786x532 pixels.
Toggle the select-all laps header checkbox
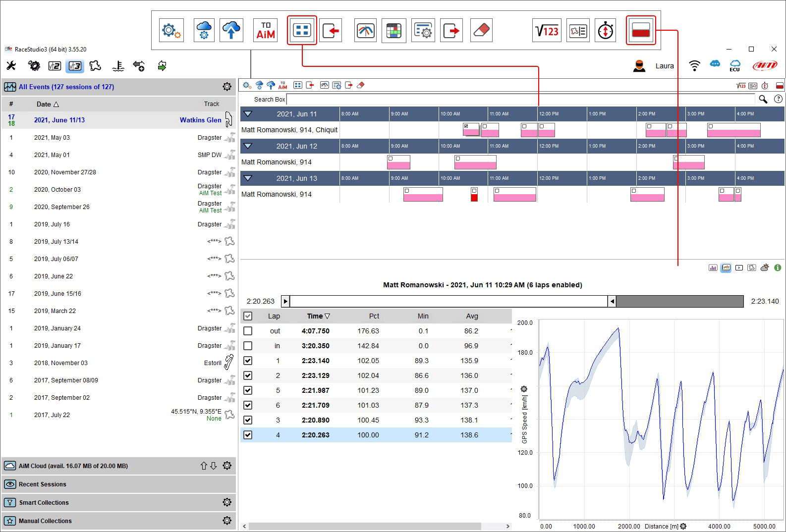click(x=248, y=316)
